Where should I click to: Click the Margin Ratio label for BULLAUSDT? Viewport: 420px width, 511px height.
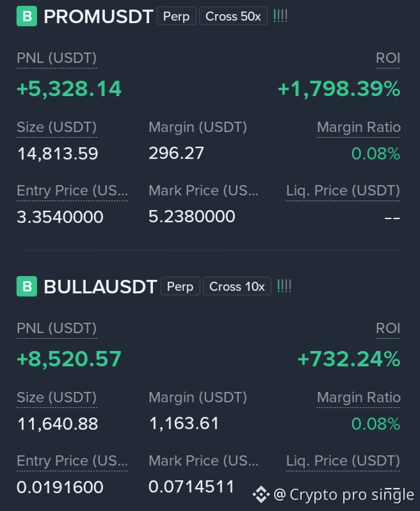[x=359, y=397]
